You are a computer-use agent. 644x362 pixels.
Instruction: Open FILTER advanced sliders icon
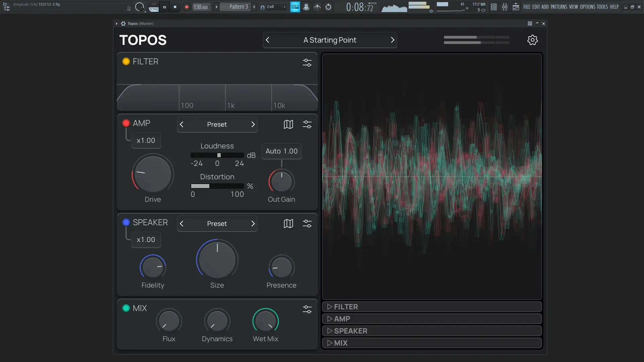(x=307, y=63)
